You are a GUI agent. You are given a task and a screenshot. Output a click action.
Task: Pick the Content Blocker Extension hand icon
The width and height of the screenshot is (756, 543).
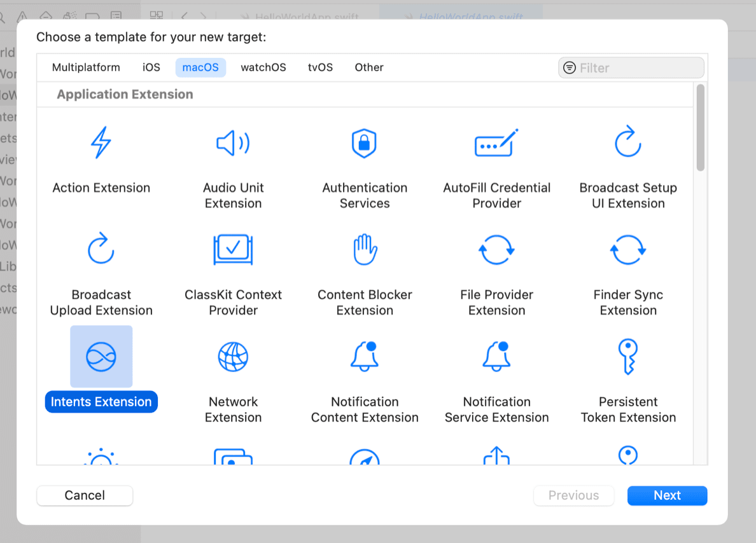[x=365, y=249]
